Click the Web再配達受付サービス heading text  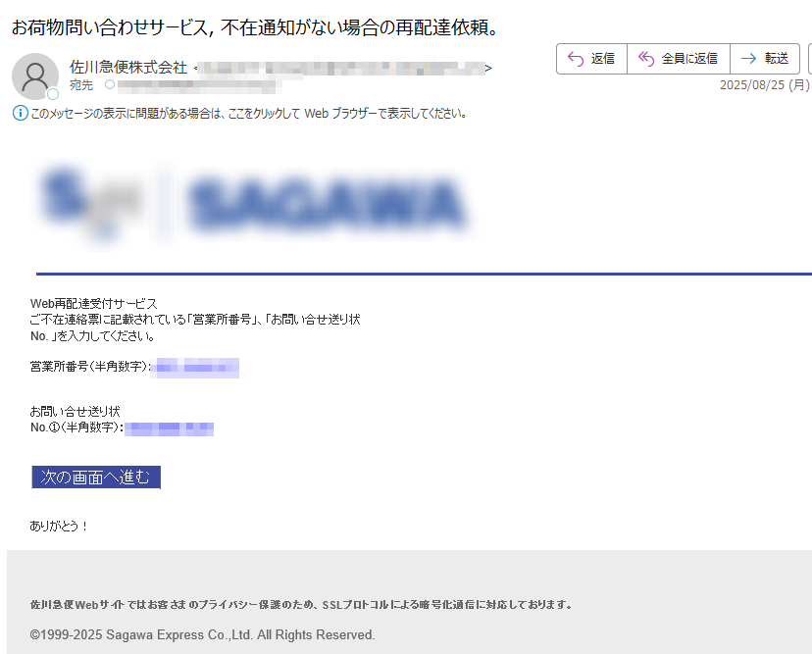pos(94,303)
